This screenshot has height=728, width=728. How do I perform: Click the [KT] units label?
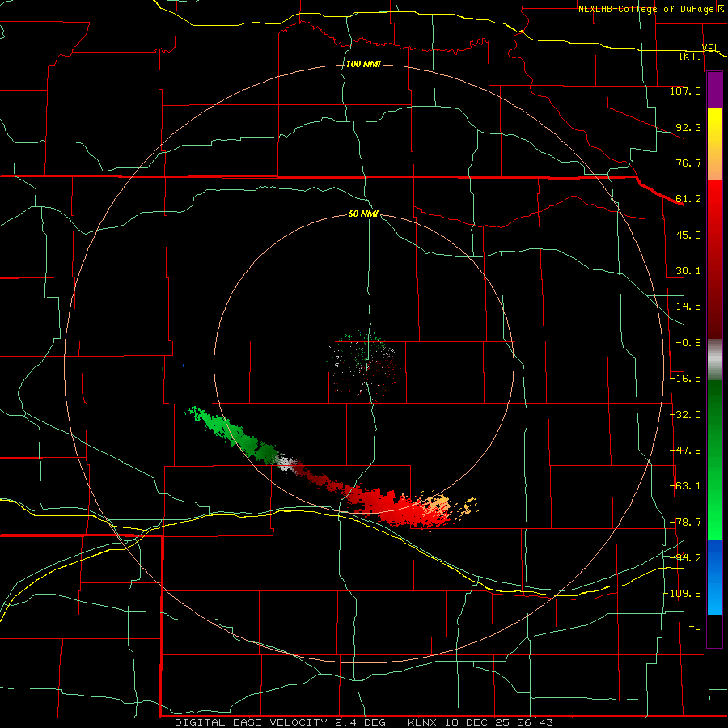click(x=690, y=56)
